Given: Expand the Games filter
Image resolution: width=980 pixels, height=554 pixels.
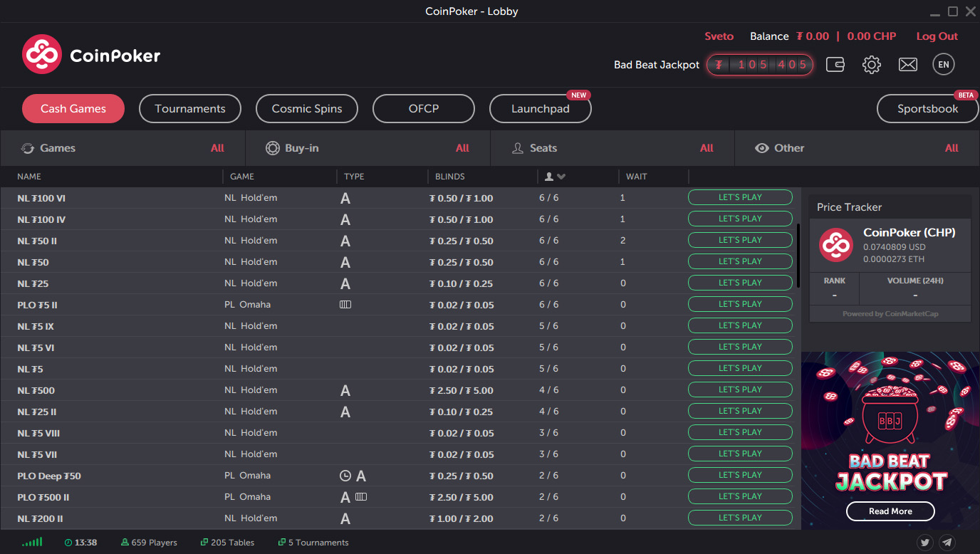Looking at the screenshot, I should click(x=123, y=148).
